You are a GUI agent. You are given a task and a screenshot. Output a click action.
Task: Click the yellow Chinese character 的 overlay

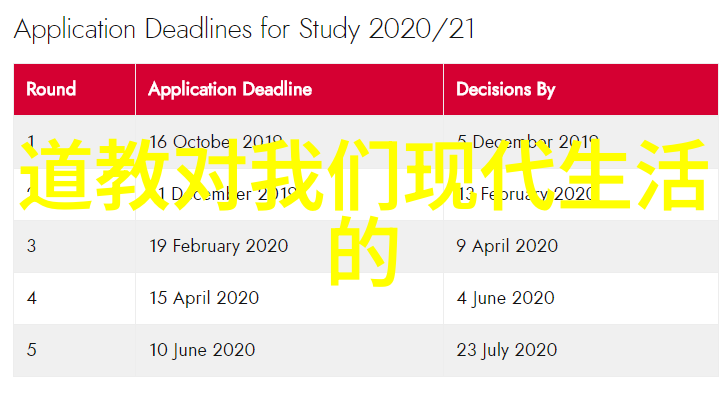coord(364,251)
